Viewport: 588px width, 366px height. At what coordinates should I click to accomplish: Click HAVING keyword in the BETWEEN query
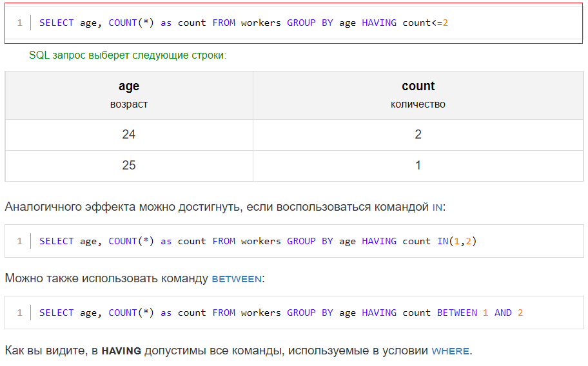[379, 313]
